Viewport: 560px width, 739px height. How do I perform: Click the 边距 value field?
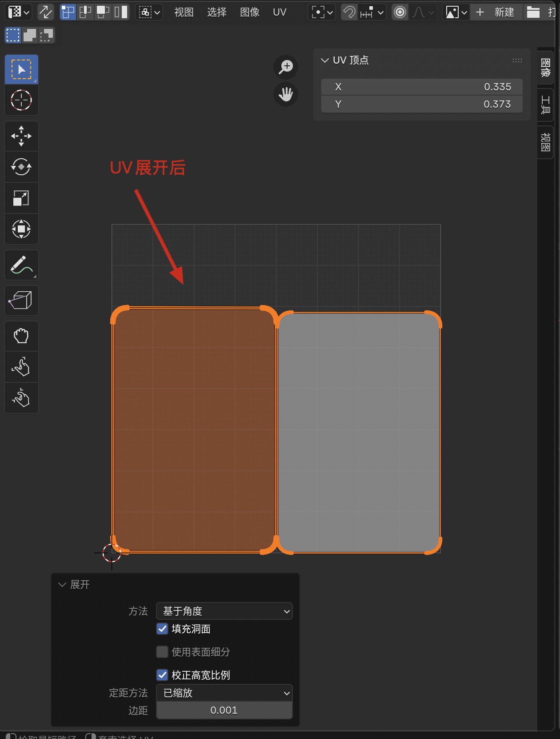click(224, 710)
